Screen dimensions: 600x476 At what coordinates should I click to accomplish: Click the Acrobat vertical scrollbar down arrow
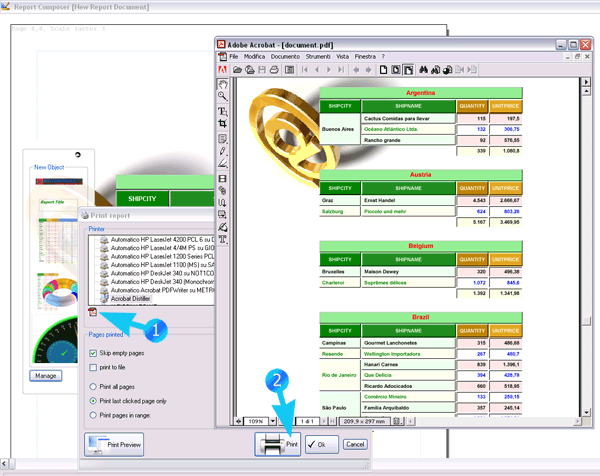pos(586,412)
